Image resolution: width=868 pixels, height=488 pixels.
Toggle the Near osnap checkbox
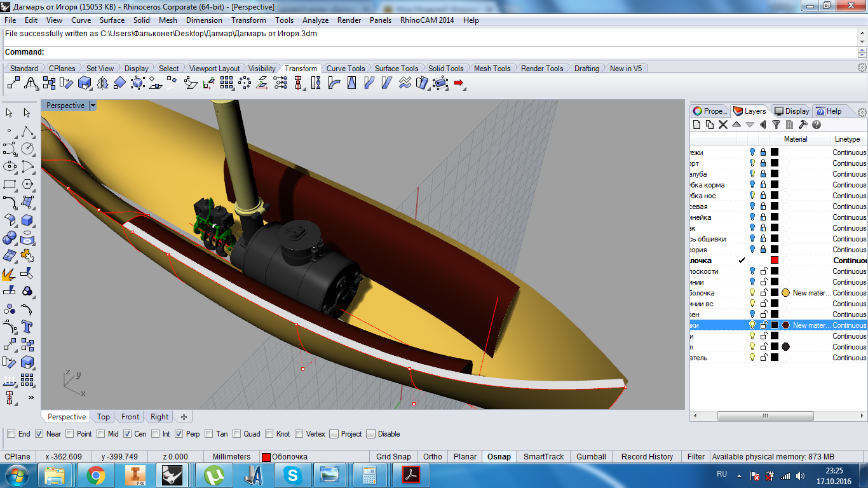(39, 434)
